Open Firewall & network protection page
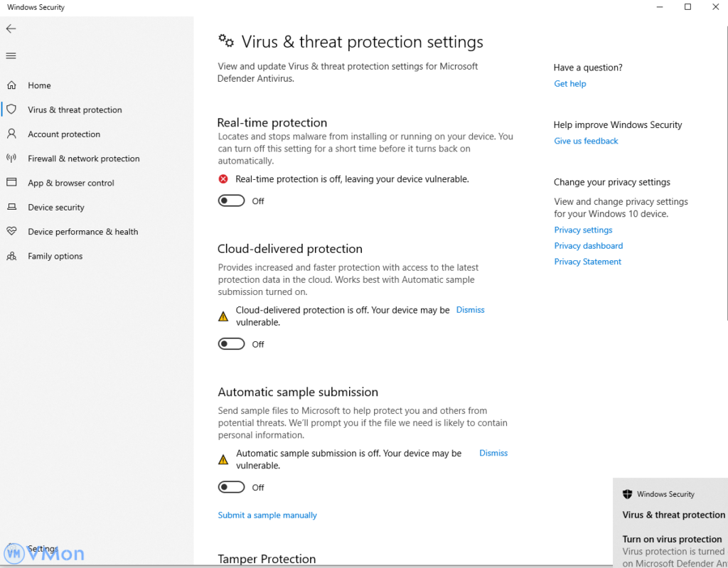This screenshot has height=568, width=728. point(83,159)
